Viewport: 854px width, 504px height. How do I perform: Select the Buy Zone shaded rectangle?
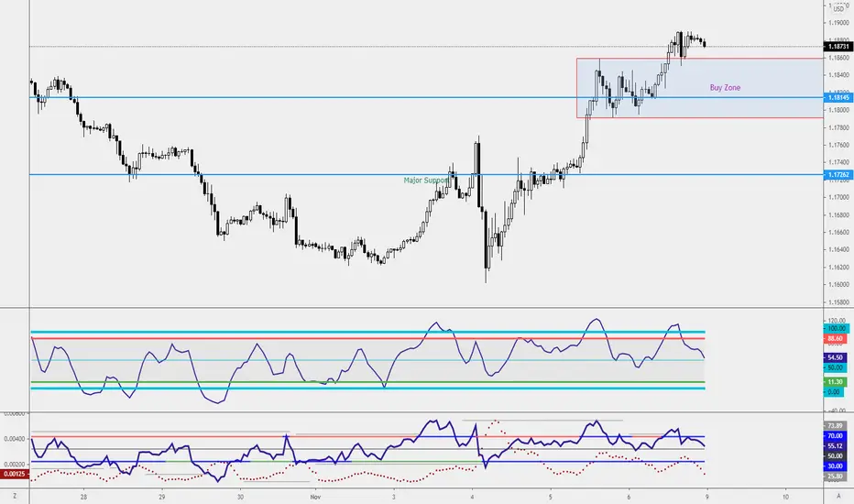[x=700, y=88]
